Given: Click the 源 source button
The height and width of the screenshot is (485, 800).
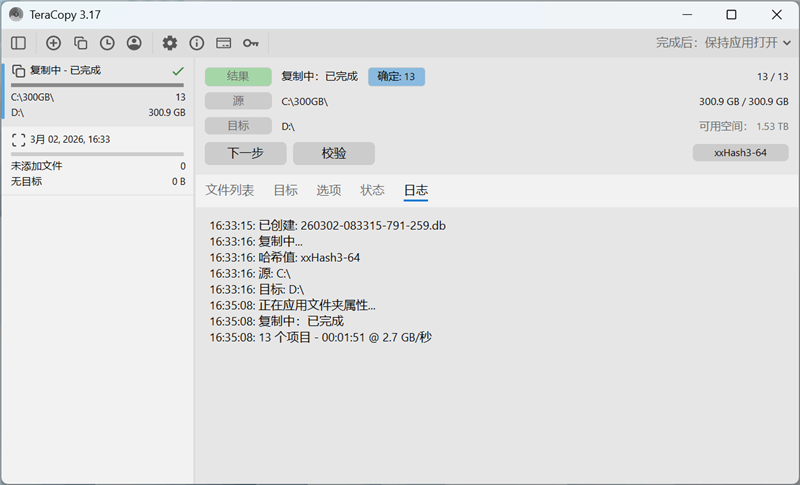Looking at the screenshot, I should coord(238,101).
